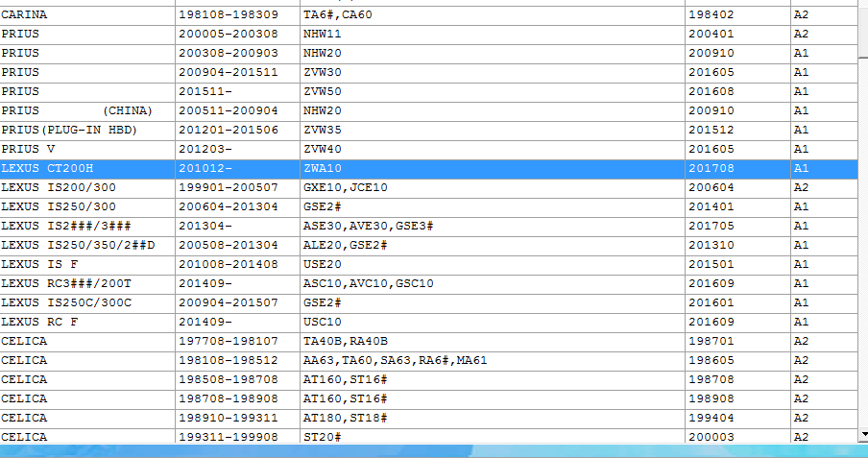
Task: Click the 200511-200904 date range cell
Action: coord(237,110)
